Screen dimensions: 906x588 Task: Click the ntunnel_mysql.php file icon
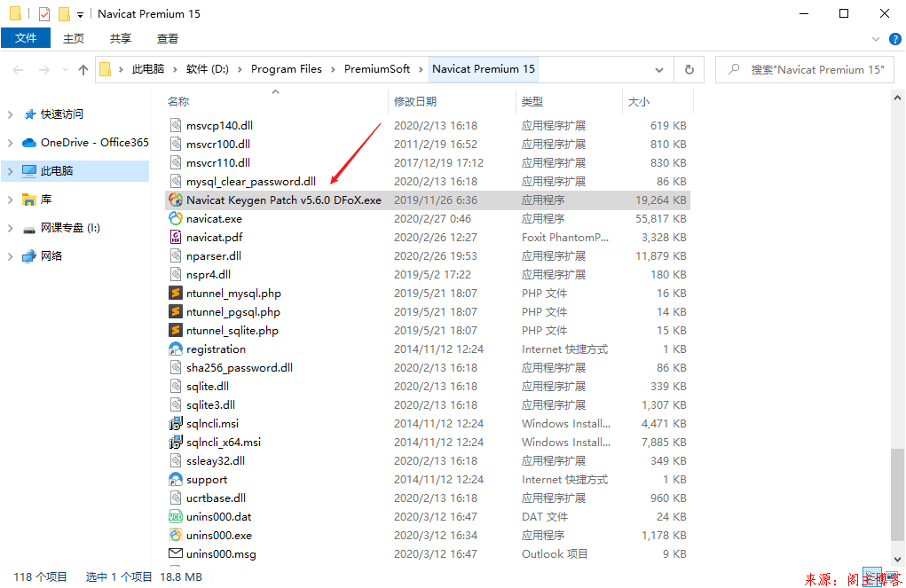point(176,293)
